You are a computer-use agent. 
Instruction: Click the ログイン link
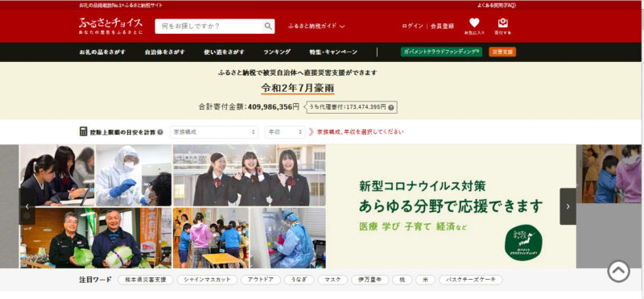412,26
